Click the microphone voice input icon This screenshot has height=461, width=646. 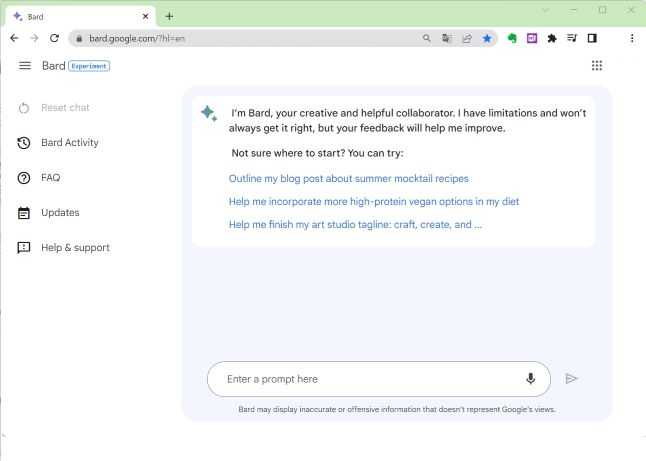coord(531,379)
